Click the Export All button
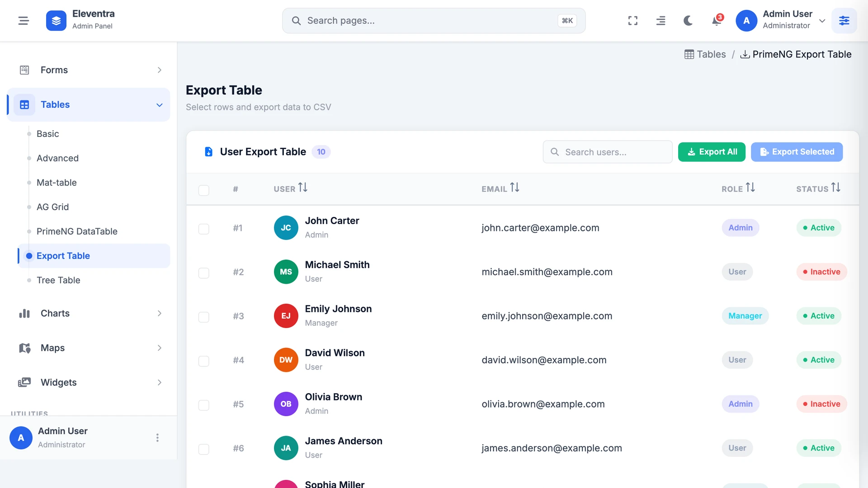The height and width of the screenshot is (488, 868). (x=712, y=152)
